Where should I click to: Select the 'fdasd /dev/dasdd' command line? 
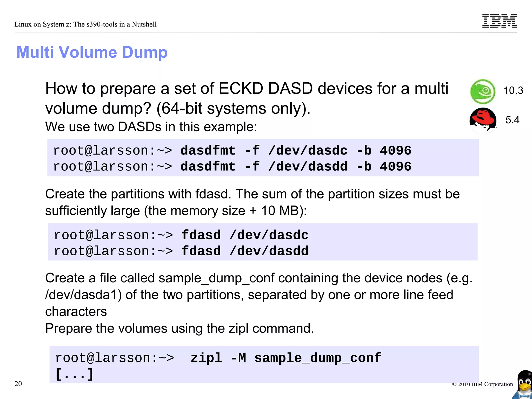pyautogui.click(x=245, y=251)
